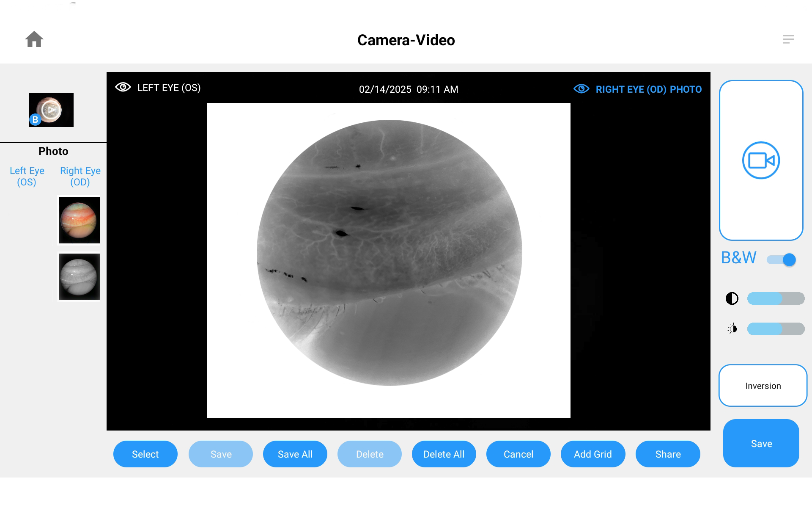This screenshot has width=812, height=508.
Task: Click the contrast half-circle icon
Action: click(x=732, y=298)
